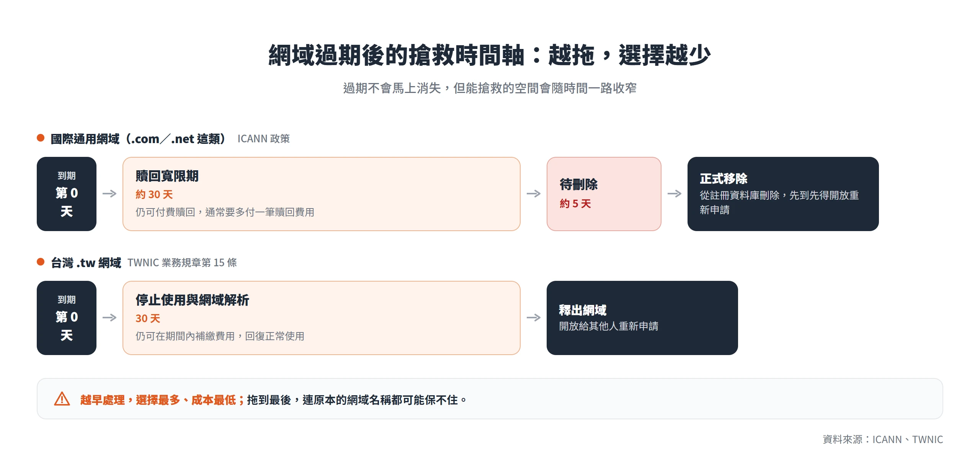This screenshot has width=980, height=453.
Task: Click the orange bullet beside 台灣 .tw 網域
Action: (x=41, y=262)
